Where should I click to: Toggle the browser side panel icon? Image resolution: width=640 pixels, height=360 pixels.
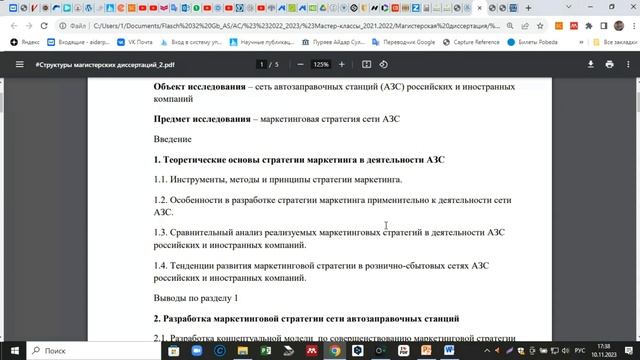(x=604, y=26)
